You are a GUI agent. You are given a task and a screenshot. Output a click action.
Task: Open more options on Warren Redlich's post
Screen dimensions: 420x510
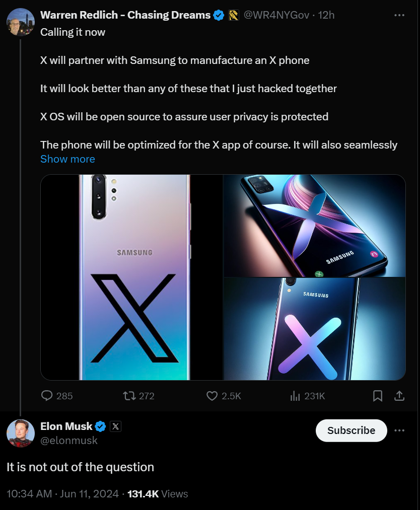coord(399,15)
